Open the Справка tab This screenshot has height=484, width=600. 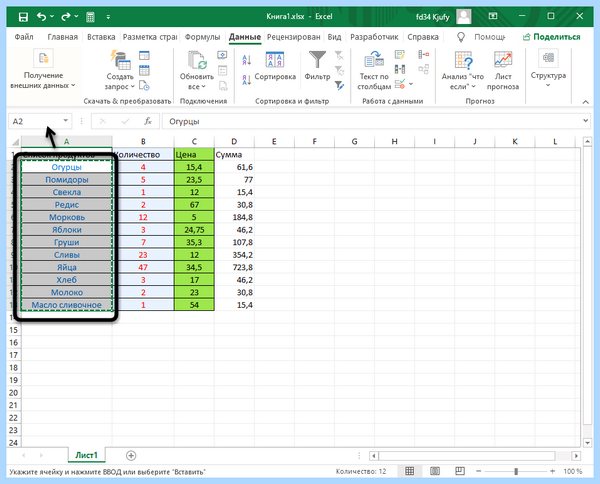click(423, 37)
